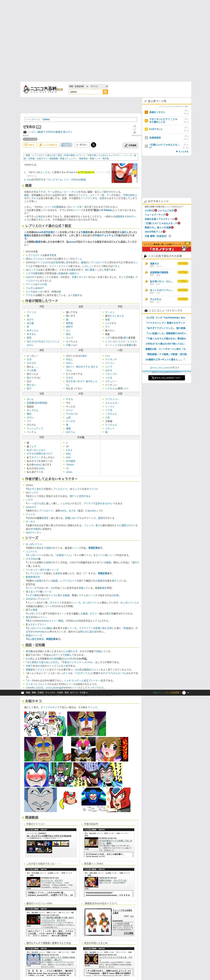Click the thumbs-up icon beside the article title
The width and height of the screenshot is (210, 980).
[135, 126]
